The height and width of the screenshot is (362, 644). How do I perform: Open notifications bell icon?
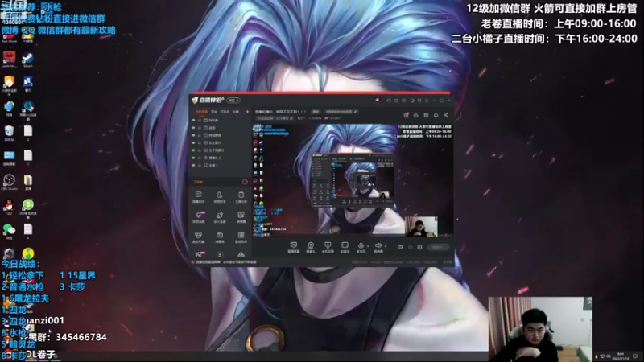(436, 115)
